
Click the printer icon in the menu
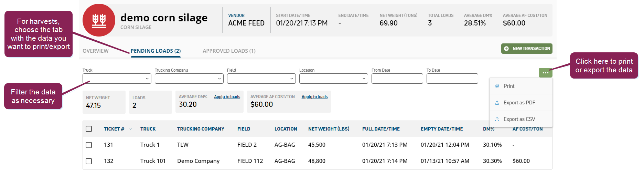click(x=497, y=86)
